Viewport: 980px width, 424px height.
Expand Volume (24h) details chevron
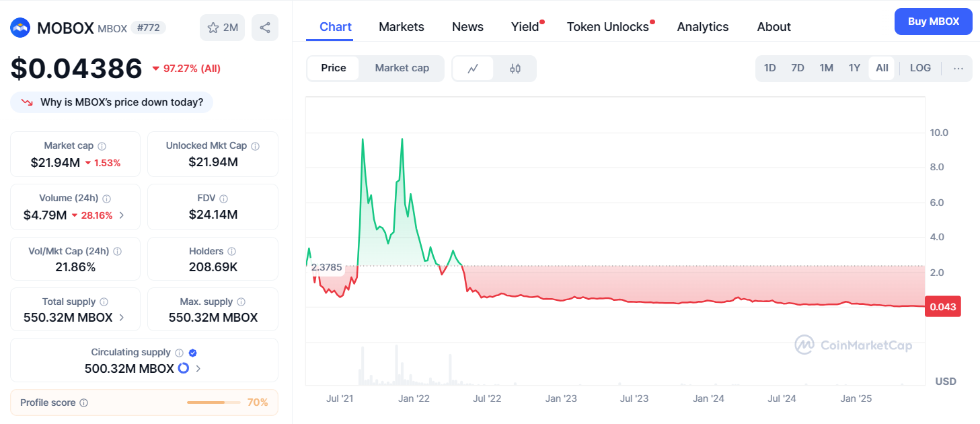122,215
